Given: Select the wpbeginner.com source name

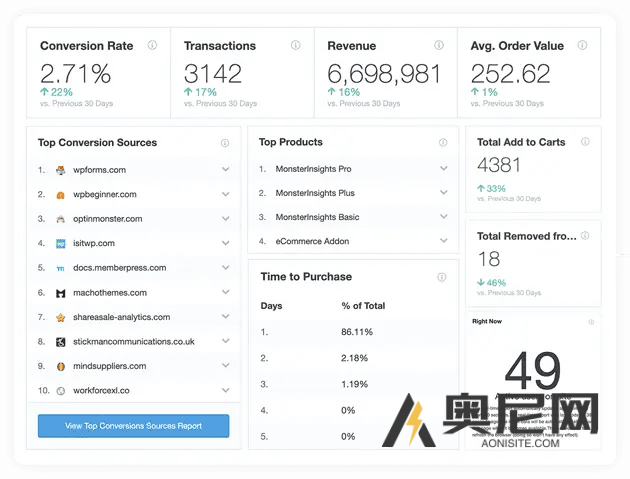Looking at the screenshot, I should [105, 194].
